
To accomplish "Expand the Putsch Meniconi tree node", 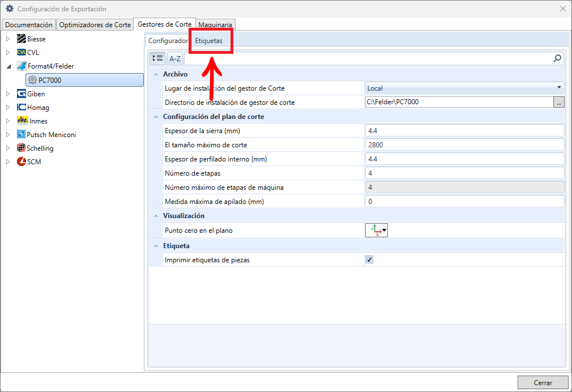I will pos(8,134).
